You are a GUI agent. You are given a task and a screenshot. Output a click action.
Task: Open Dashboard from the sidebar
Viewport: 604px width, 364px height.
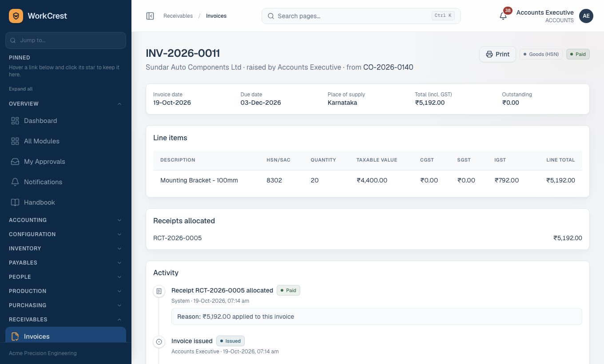[x=66, y=121]
